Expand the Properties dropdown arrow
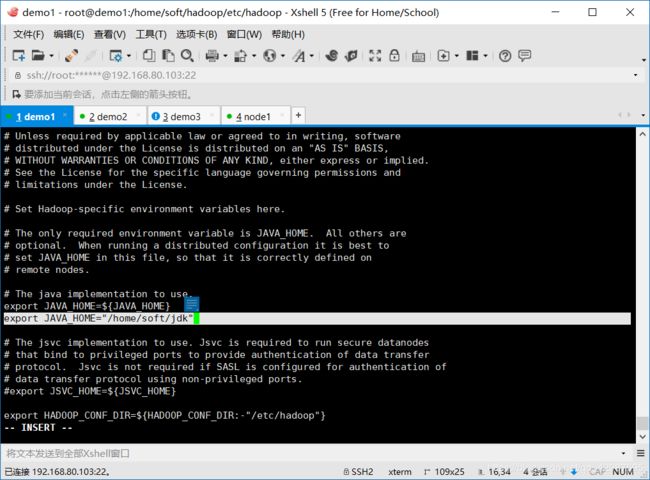Screen dimensions: 650x480 (129, 56)
